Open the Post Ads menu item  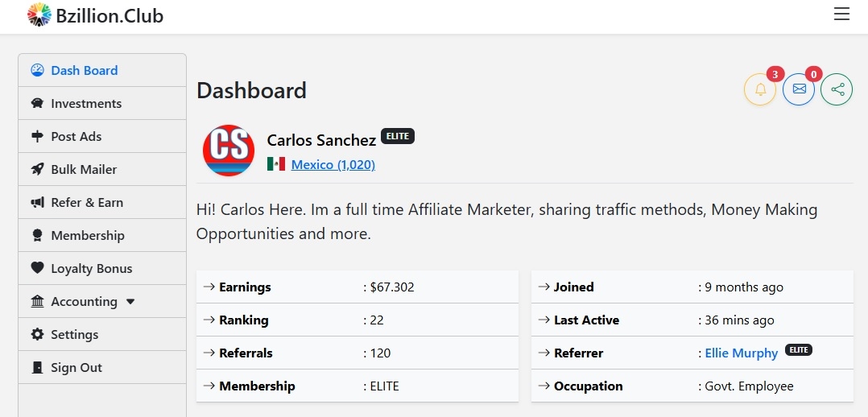tap(76, 136)
